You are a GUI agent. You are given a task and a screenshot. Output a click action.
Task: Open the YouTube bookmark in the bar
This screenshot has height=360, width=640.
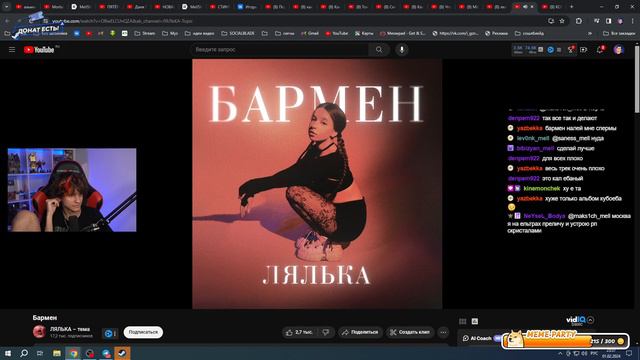tap(337, 33)
